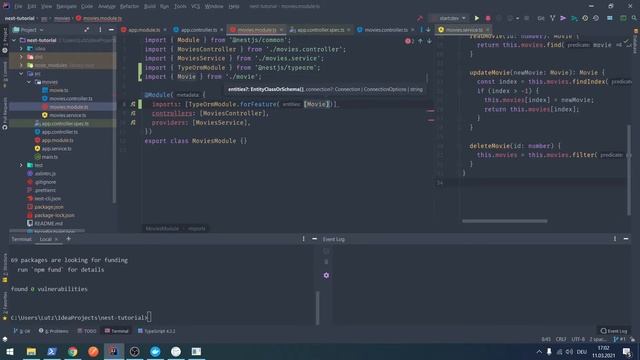This screenshot has height=360, width=640.
Task: Open the TODO tool window button
Action: pyautogui.click(x=87, y=331)
